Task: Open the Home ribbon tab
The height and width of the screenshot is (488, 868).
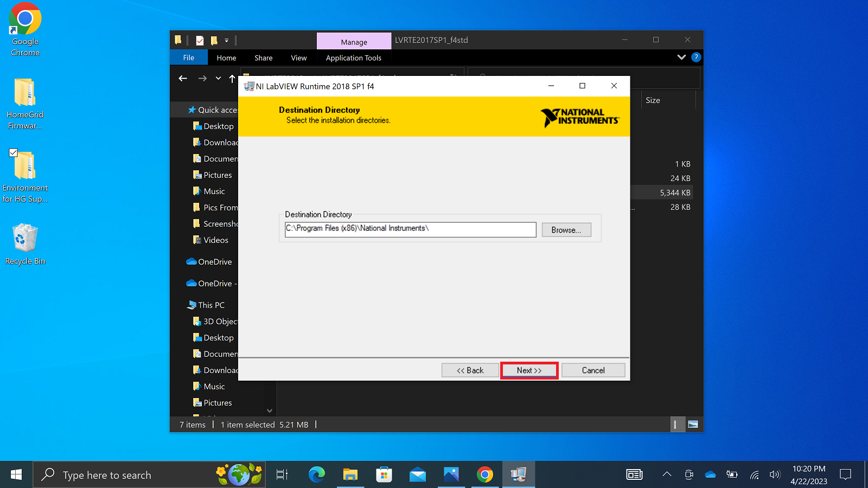Action: 226,57
